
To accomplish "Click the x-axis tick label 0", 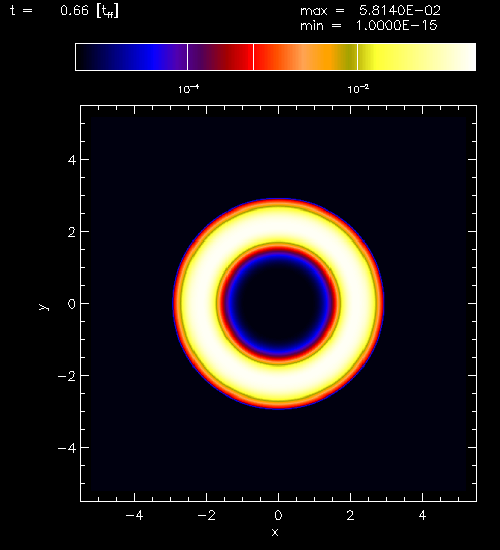I will point(278,515).
